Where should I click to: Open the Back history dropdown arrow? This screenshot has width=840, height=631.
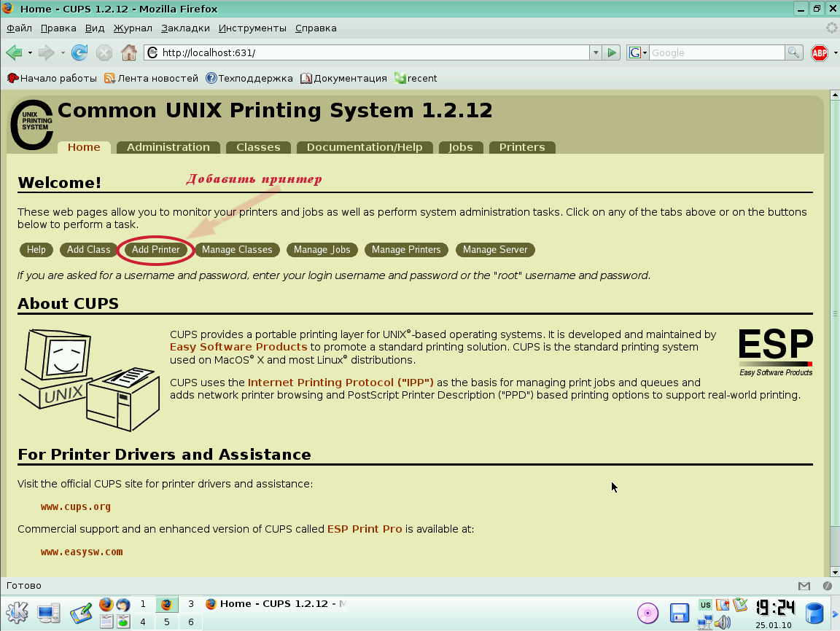[x=30, y=52]
